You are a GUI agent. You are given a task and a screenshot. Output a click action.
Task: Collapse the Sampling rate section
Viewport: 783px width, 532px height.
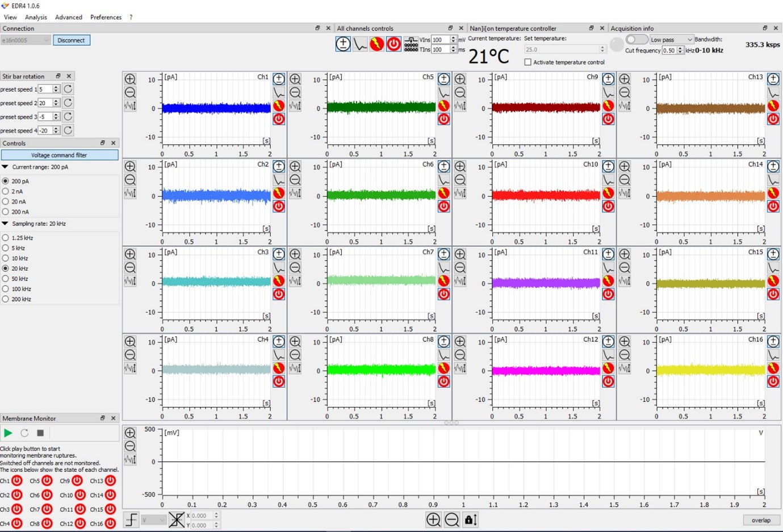5,224
